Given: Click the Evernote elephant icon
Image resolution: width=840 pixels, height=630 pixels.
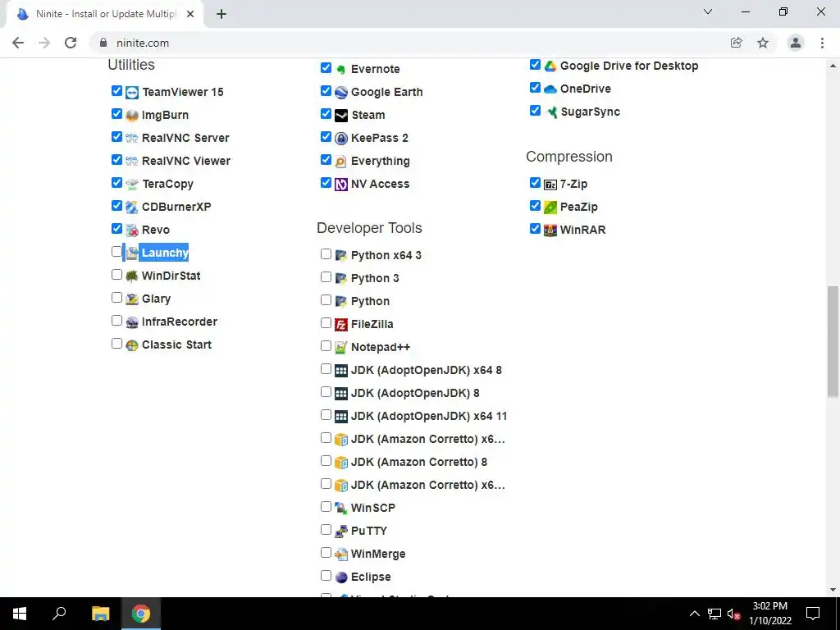Looking at the screenshot, I should (341, 70).
